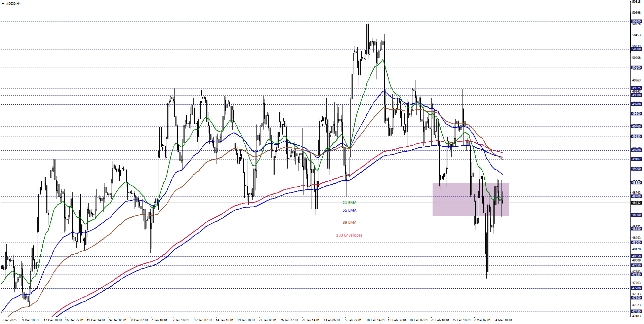Open the #DJ30,H4 chart dropdown arrow
The image size is (644, 324).
3,4
